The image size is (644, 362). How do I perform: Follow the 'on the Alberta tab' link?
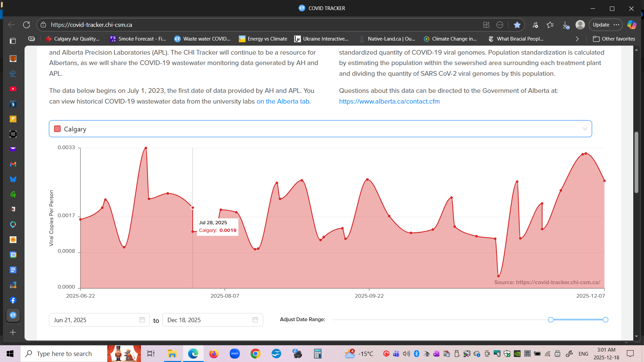point(283,102)
